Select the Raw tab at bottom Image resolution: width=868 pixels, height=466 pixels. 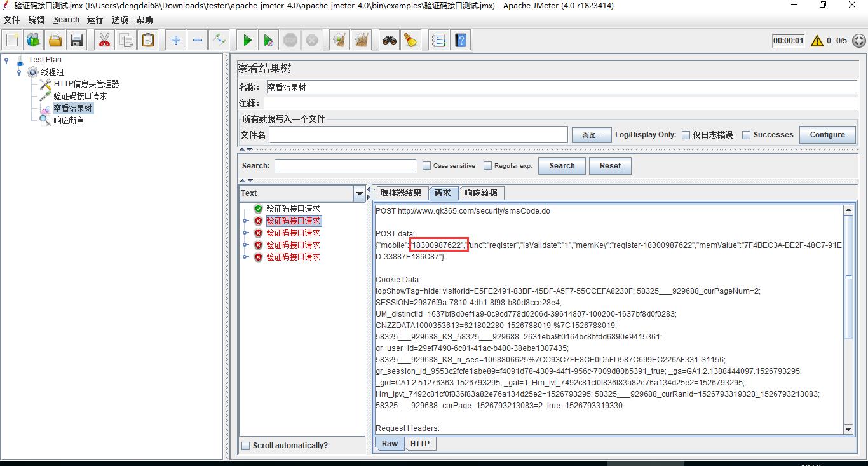coord(390,444)
